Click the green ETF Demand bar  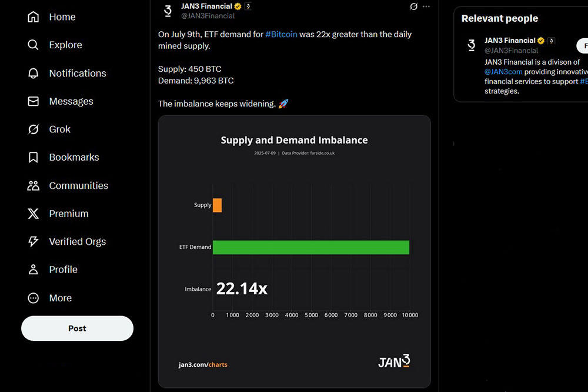[x=311, y=247]
